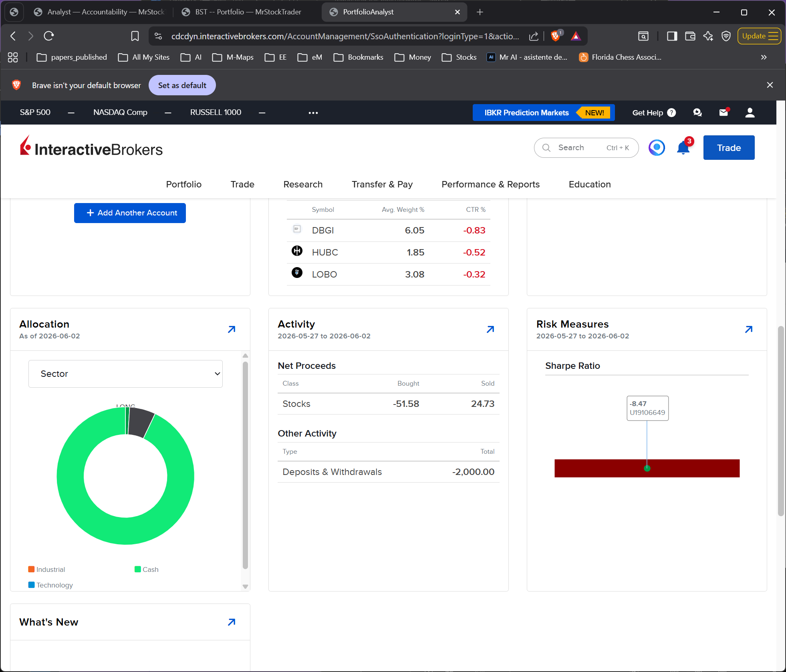This screenshot has width=786, height=672.
Task: Switch to BST Portfolio MrStockTrader tab
Action: (242, 12)
